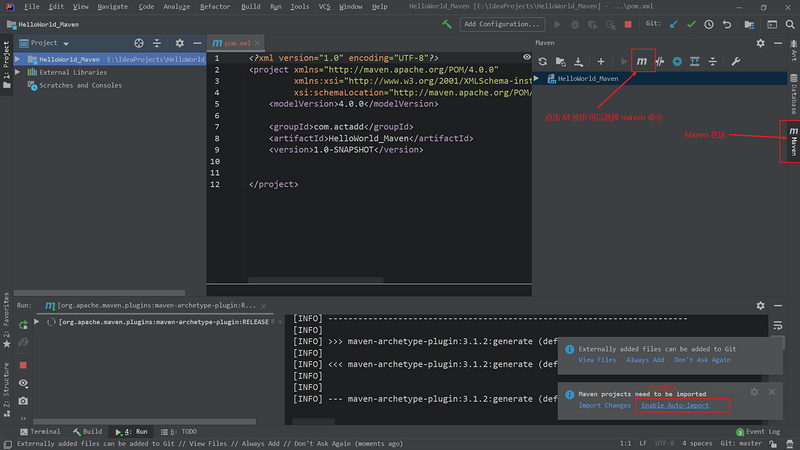
Task: Open Maven settings wrench icon
Action: pos(736,61)
